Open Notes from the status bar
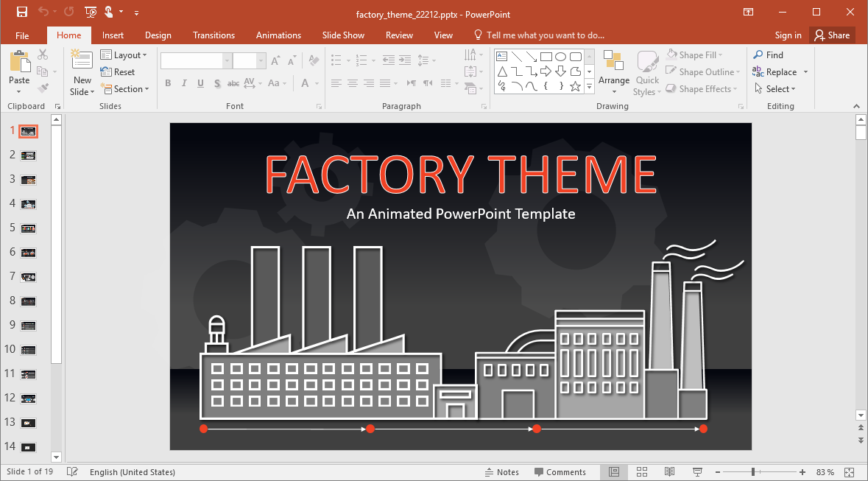The image size is (868, 481). coord(502,471)
